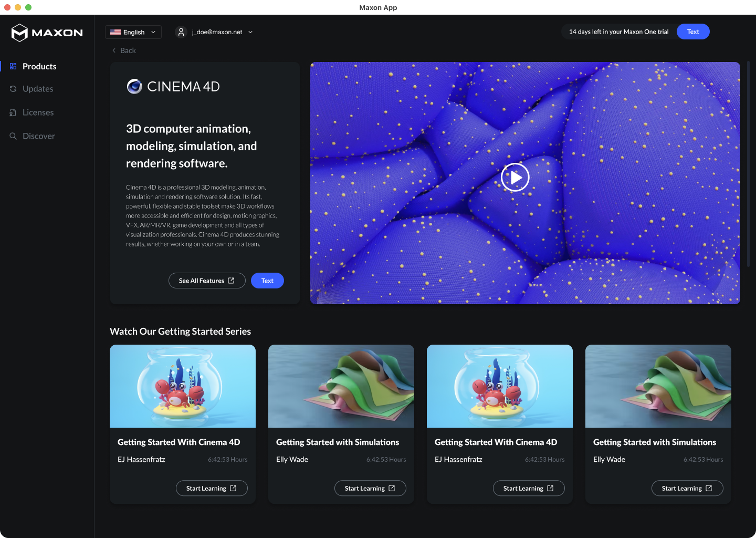Click the page vertical scrollbar
Screen dimensions: 756x538
pyautogui.click(x=748, y=164)
